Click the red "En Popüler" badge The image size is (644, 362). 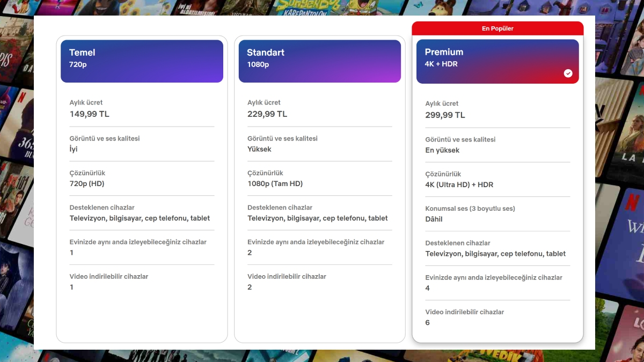497,28
